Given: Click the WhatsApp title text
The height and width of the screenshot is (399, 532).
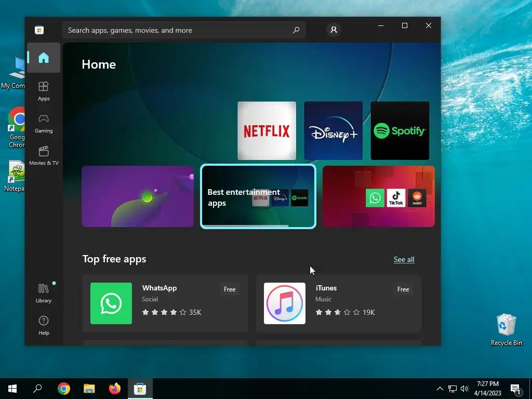Looking at the screenshot, I should click(x=159, y=288).
